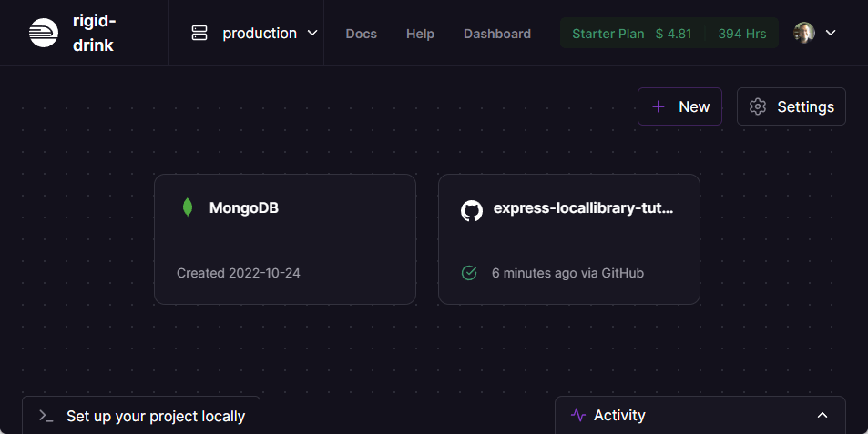The width and height of the screenshot is (868, 434).
Task: Go to the Help menu item
Action: coord(420,34)
